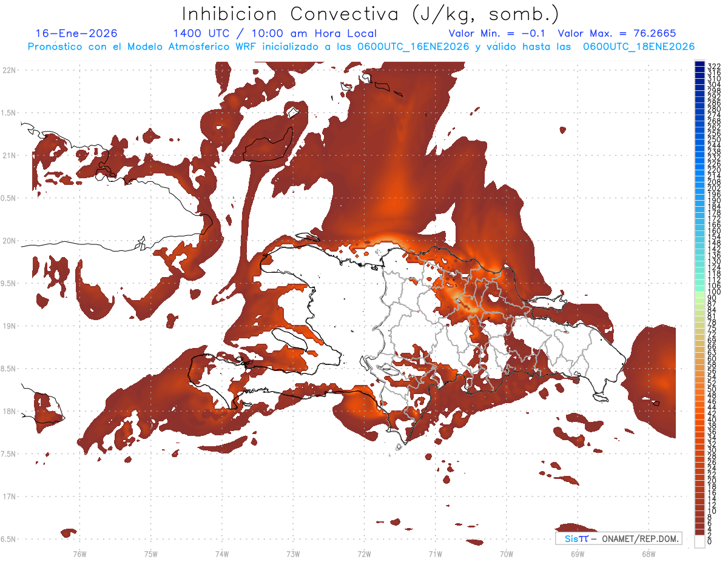
Task: Pick the darkest navy swatch atop the colorbar
Action: (699, 64)
